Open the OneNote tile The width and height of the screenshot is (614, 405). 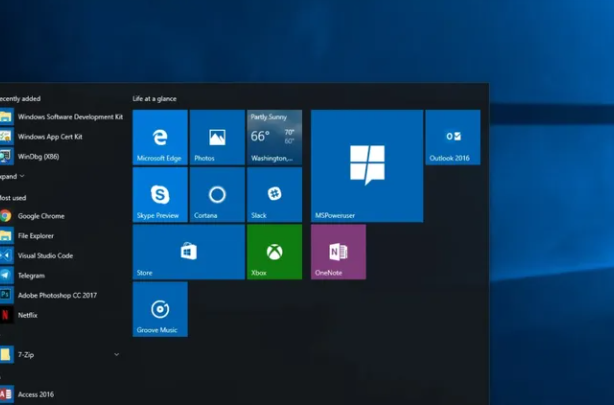click(x=338, y=252)
